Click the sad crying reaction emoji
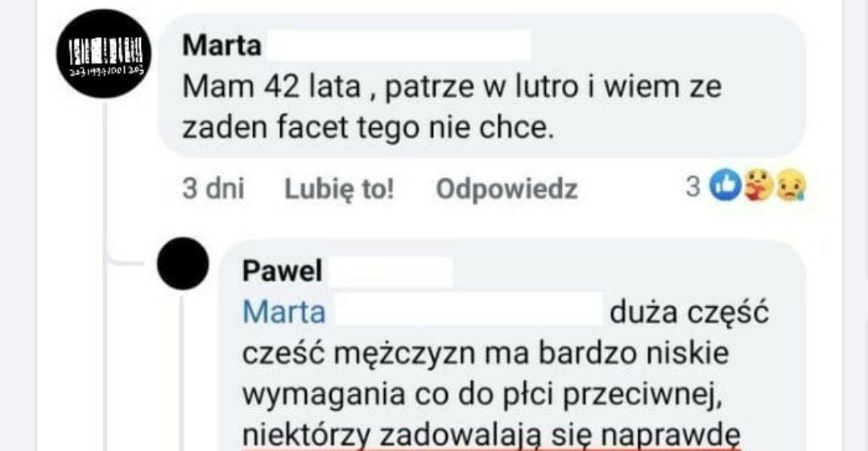Viewport: 868px width, 451px height. (791, 184)
